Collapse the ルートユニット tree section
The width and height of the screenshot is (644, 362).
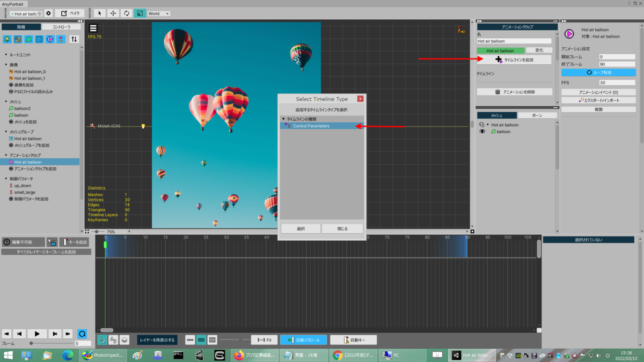click(x=6, y=55)
